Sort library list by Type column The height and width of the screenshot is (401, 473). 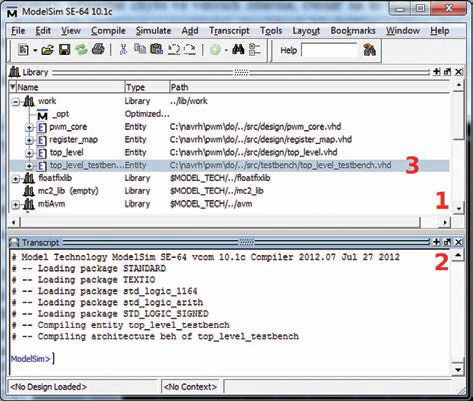[147, 87]
